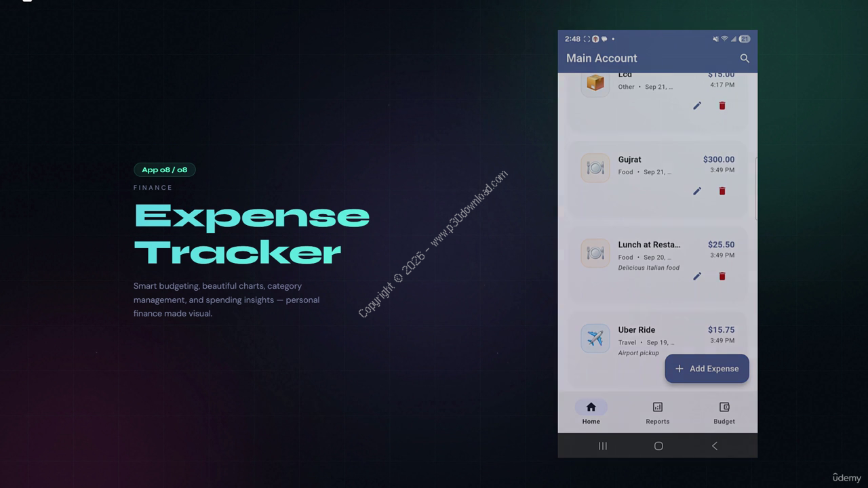This screenshot has height=488, width=868.
Task: Click the phone status bar clock 2:48
Action: [x=572, y=39]
